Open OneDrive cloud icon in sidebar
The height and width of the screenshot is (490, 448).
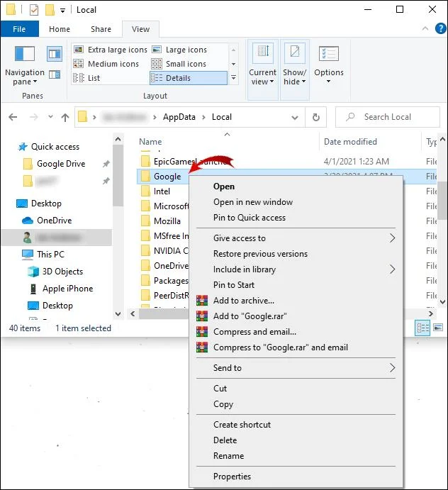(28, 221)
